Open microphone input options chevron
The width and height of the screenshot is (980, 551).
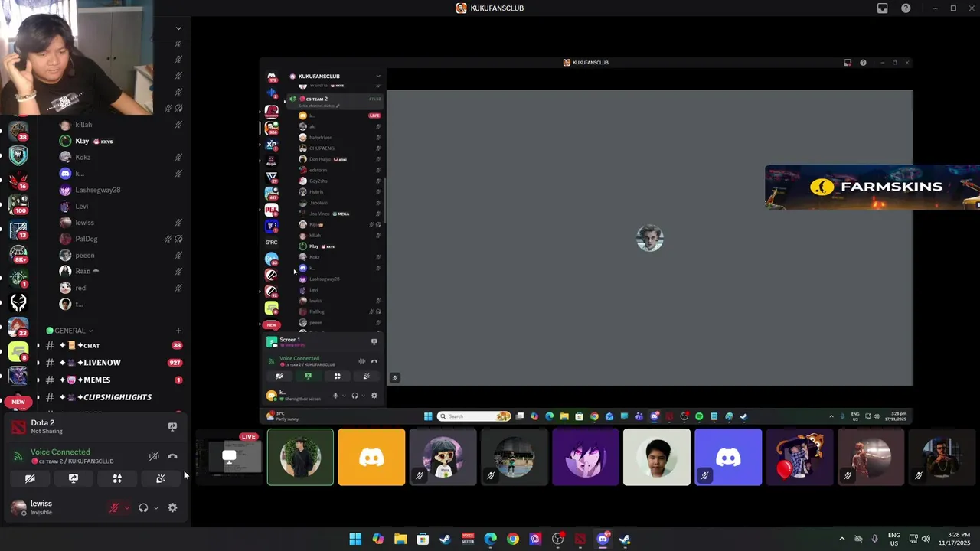pos(127,507)
